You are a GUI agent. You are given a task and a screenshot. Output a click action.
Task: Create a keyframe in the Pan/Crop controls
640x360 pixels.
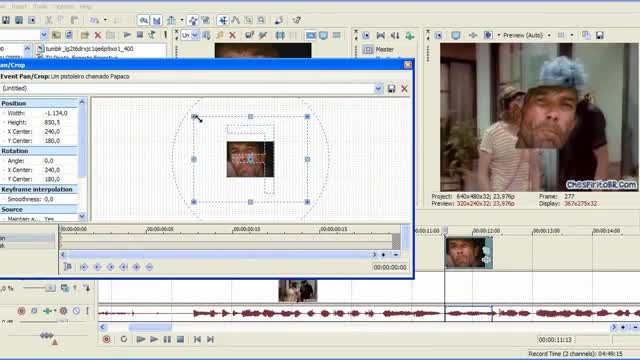click(x=136, y=267)
